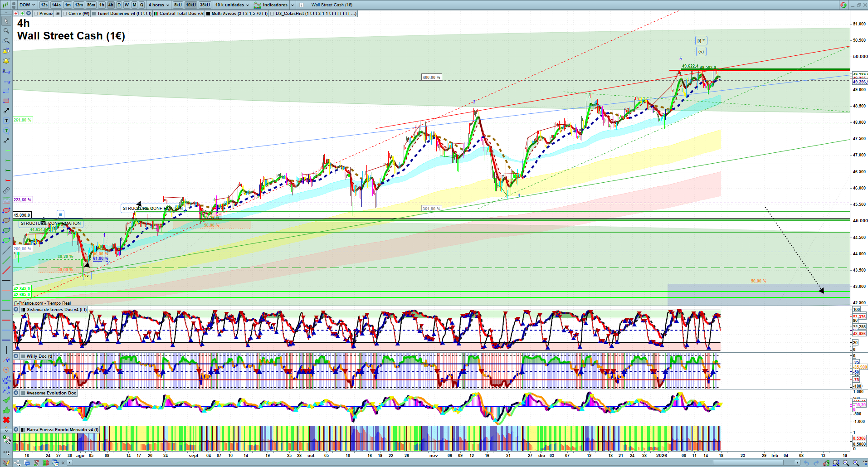Open the DOW instrument dropdown
Viewport: 868px width, 467px height.
pos(27,5)
